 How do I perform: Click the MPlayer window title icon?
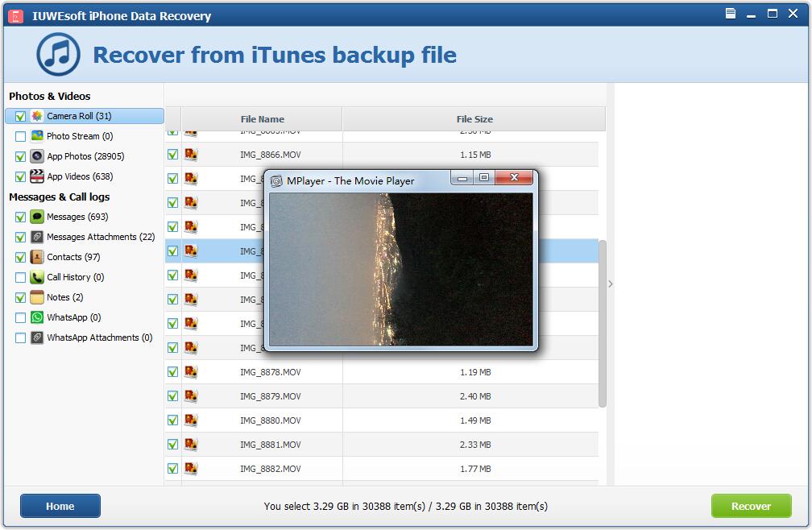point(276,180)
